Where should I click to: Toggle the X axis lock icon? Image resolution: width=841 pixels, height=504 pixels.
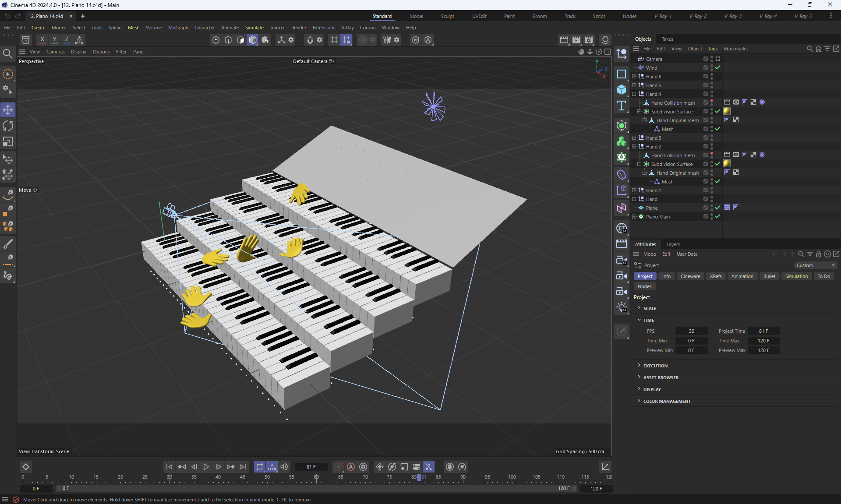(42, 40)
